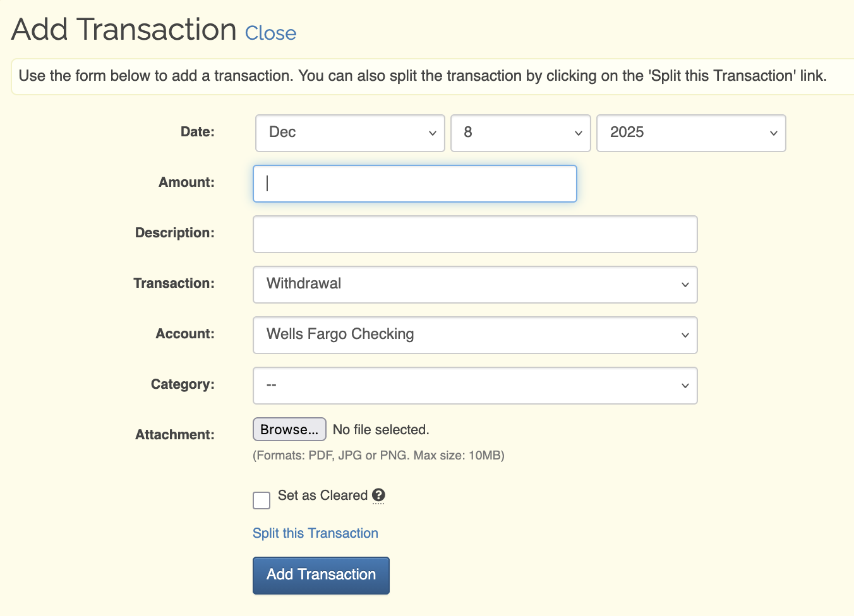Click the Amount field label
This screenshot has height=616, width=854.
tap(186, 182)
